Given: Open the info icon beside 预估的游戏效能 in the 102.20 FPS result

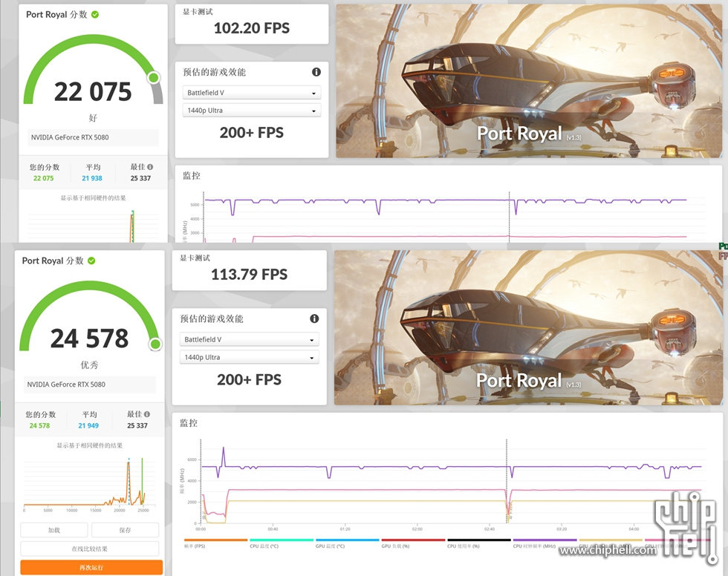Looking at the screenshot, I should click(x=316, y=72).
